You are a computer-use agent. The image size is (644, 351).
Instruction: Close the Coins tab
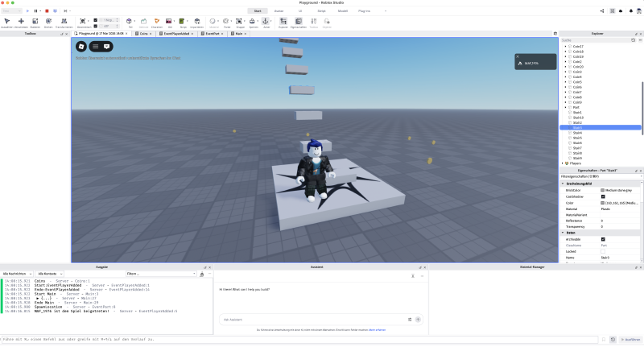(151, 34)
